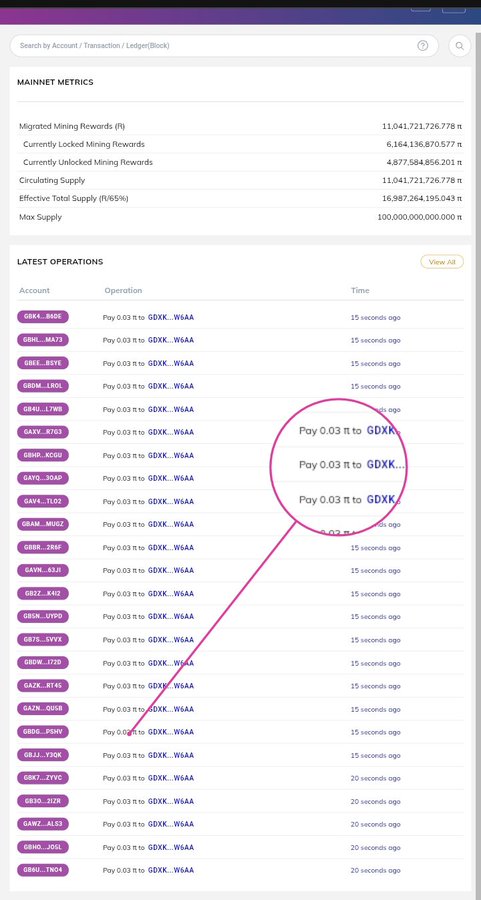Screen dimensions: 481x900
Task: Open account badge GBHP...KCGU
Action: 43,455
